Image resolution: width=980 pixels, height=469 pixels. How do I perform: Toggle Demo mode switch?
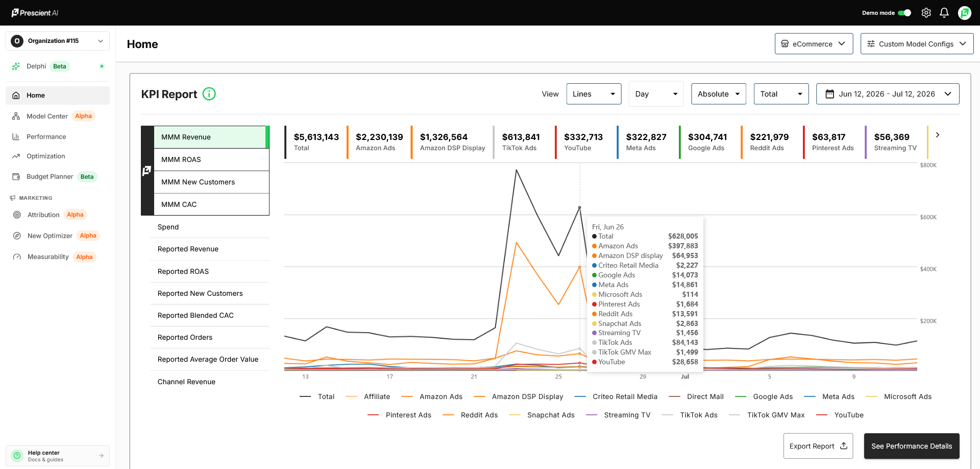click(x=904, y=13)
